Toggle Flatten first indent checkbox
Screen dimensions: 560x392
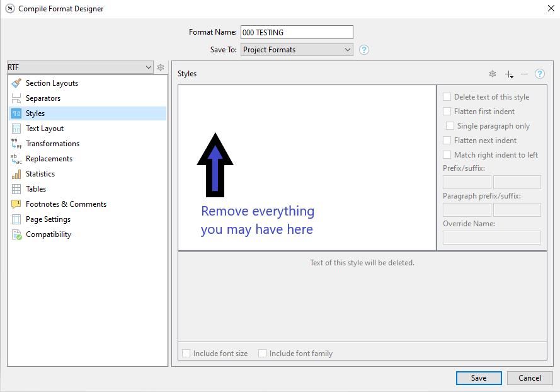click(447, 112)
